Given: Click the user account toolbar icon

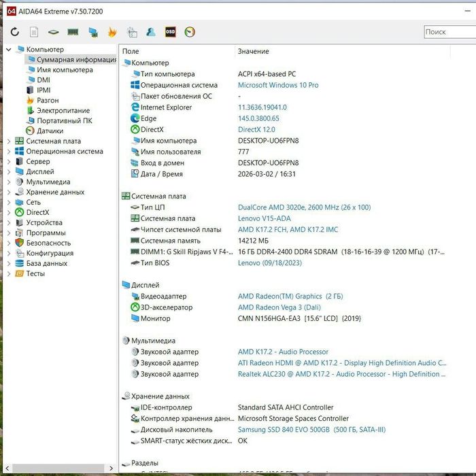Looking at the screenshot, I should coord(151,32).
